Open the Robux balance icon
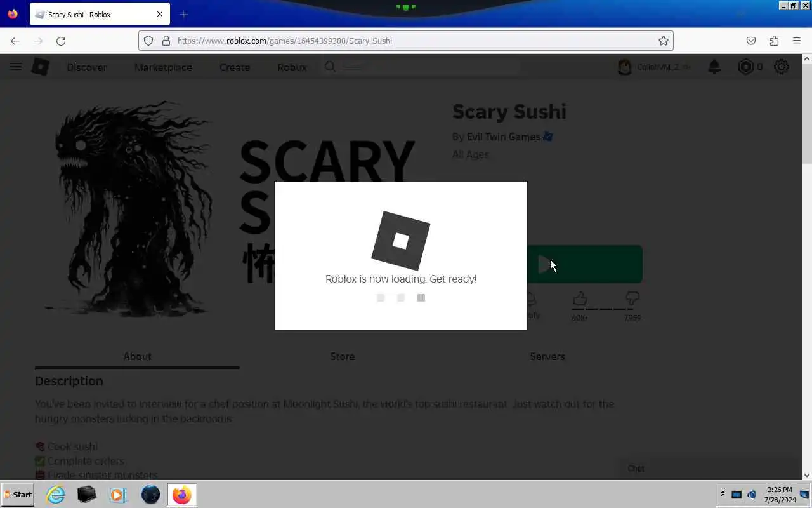 click(746, 67)
